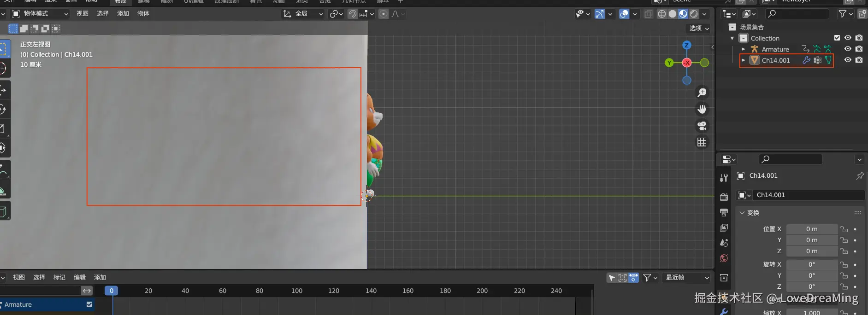Click the zoom view magnifier icon
This screenshot has height=315, width=868.
[702, 93]
